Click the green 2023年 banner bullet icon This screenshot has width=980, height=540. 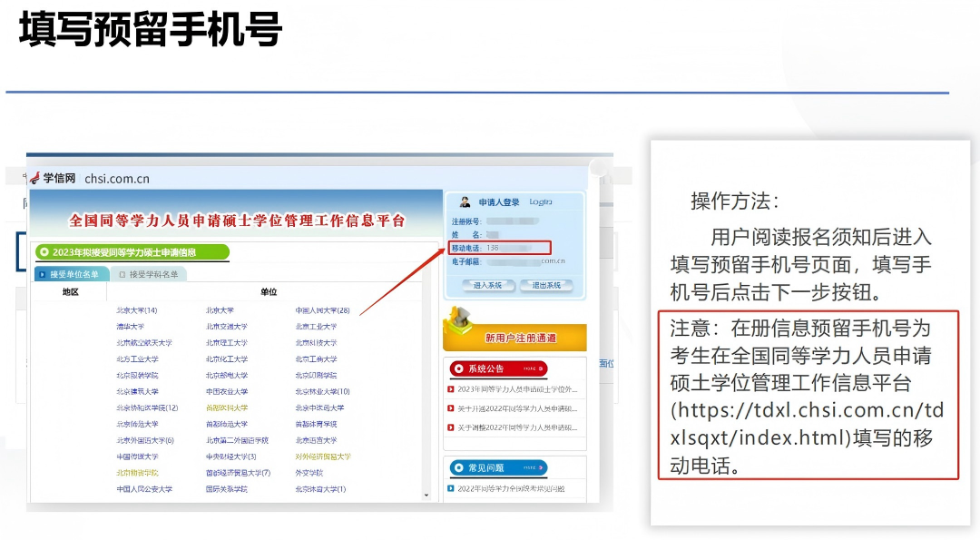pyautogui.click(x=44, y=252)
